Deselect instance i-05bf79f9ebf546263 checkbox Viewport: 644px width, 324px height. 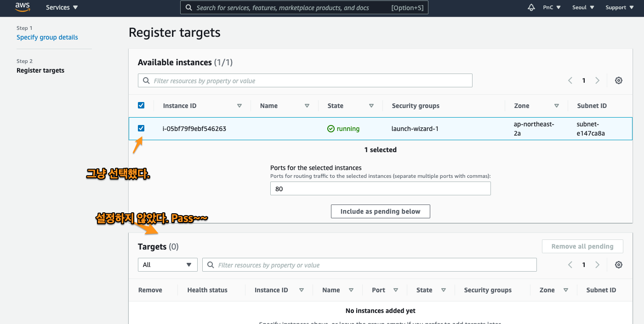coord(141,128)
